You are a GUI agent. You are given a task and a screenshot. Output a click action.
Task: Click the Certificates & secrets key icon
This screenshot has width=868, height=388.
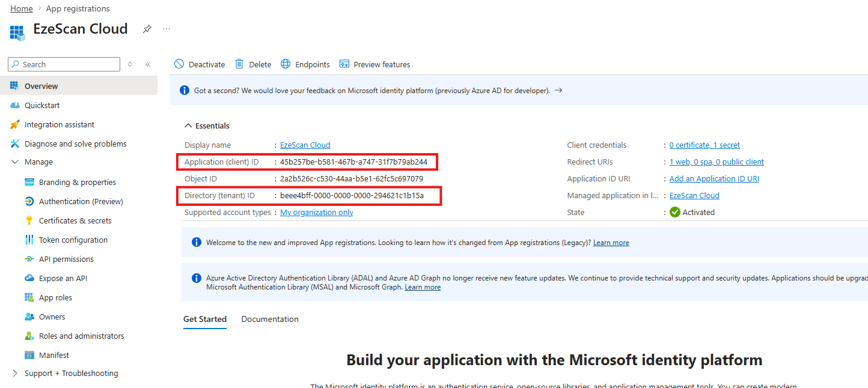tap(29, 220)
